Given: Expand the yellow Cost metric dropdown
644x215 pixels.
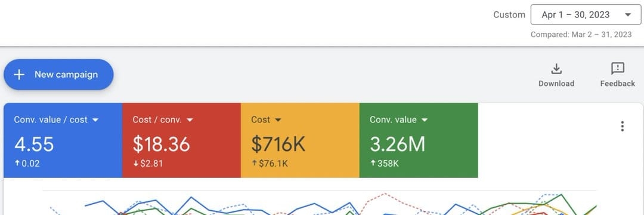Looking at the screenshot, I should [278, 120].
